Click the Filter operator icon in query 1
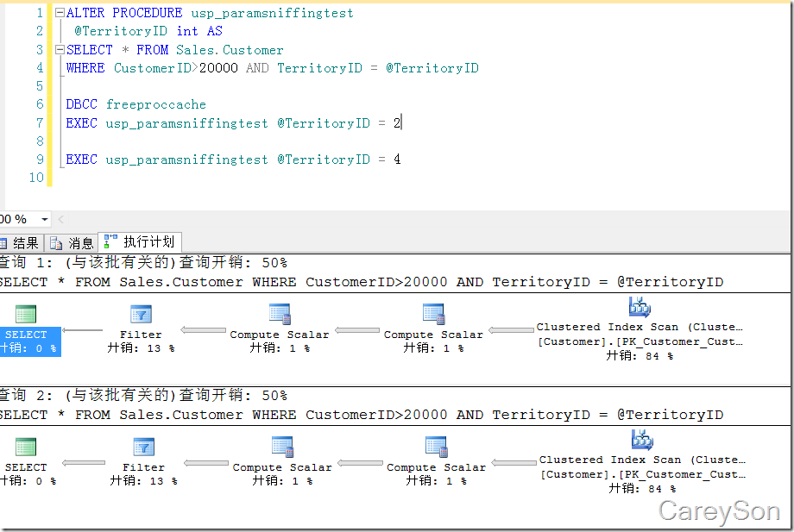The image size is (794, 532). click(141, 315)
